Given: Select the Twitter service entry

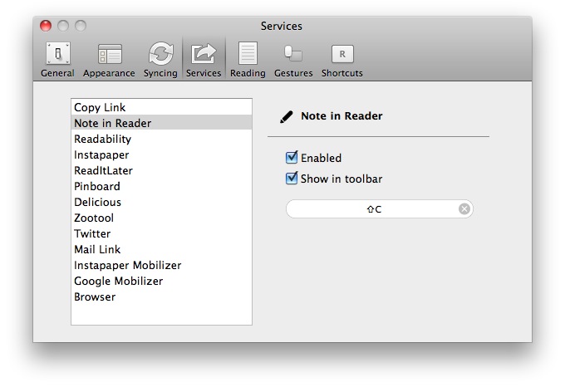Looking at the screenshot, I should coord(92,234).
